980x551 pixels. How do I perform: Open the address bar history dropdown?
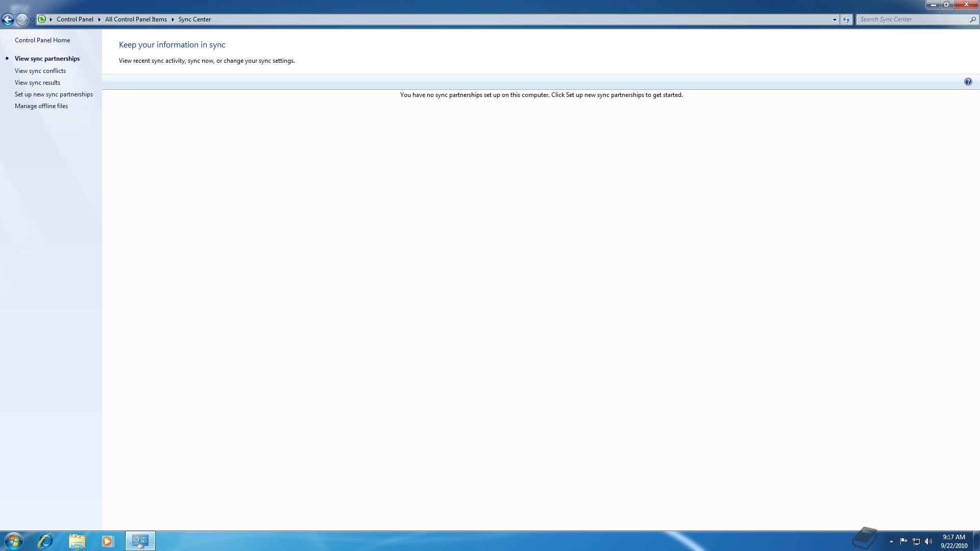pyautogui.click(x=835, y=19)
